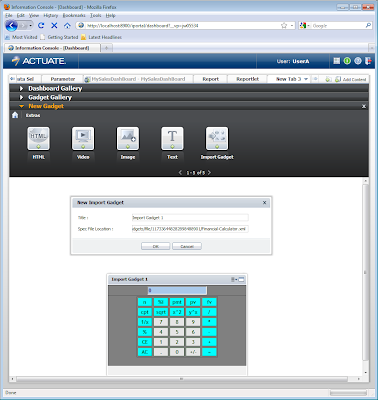
Task: Bookmark this page with the star
Action: 284,25
